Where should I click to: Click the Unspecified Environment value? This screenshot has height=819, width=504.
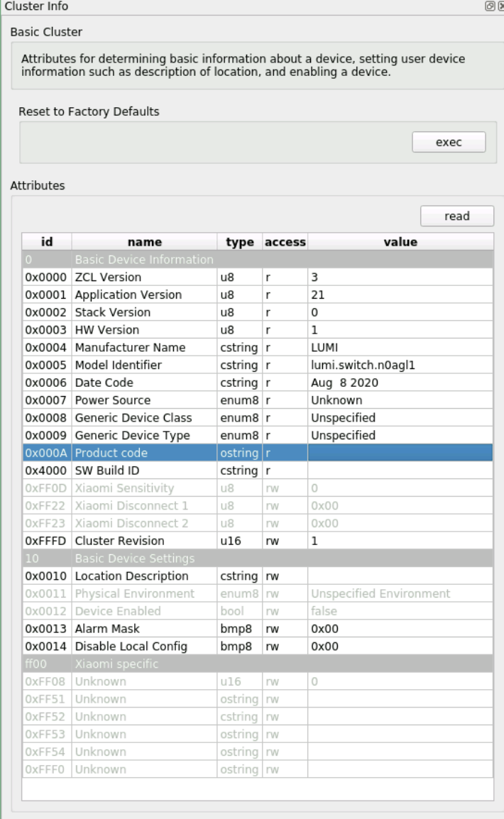pos(400,594)
